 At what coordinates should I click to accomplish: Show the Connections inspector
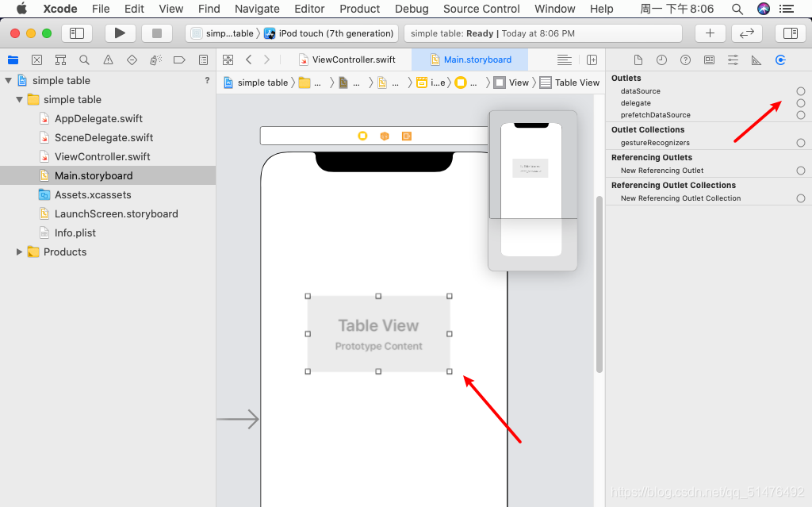click(x=780, y=60)
